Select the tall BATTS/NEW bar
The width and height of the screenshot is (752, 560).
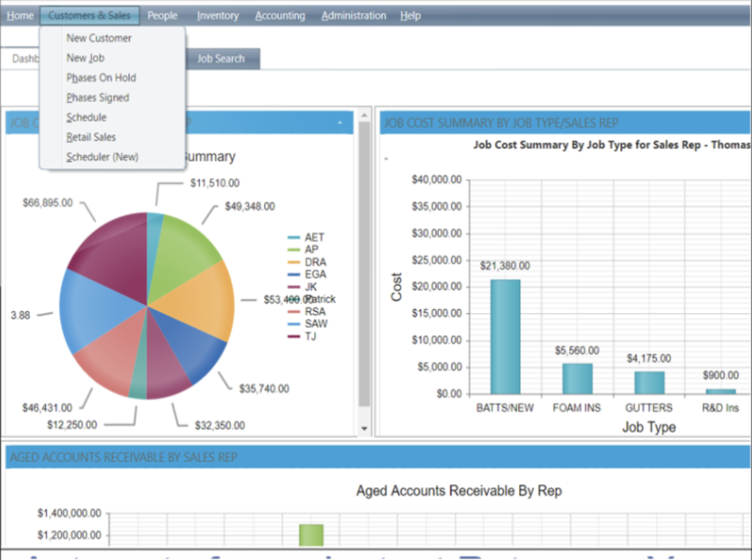click(506, 337)
